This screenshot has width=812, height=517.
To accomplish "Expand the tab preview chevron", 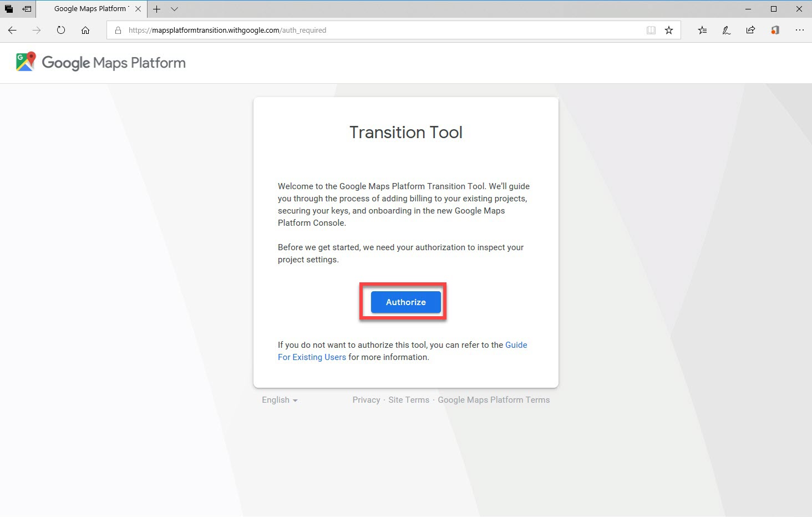I will [174, 9].
